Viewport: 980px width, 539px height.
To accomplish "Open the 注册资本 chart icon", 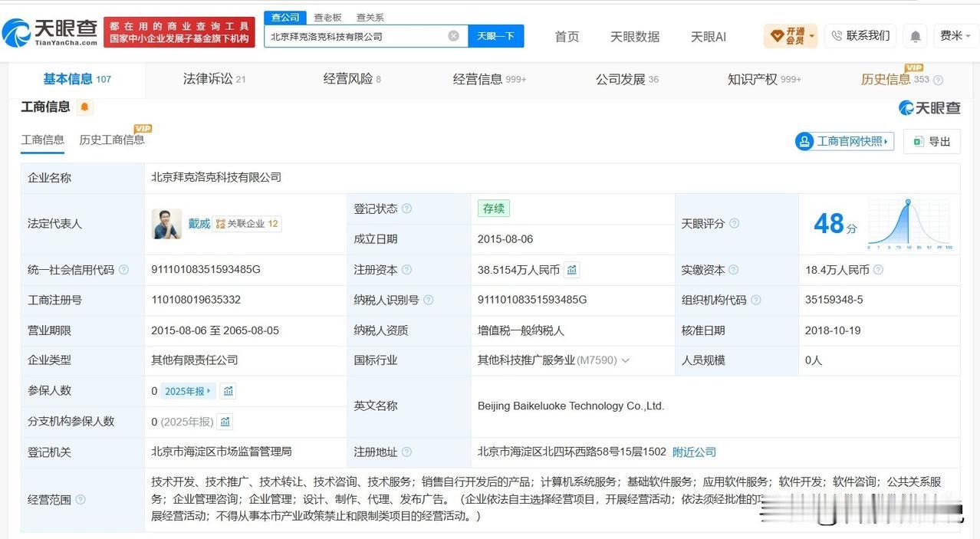I will [572, 270].
